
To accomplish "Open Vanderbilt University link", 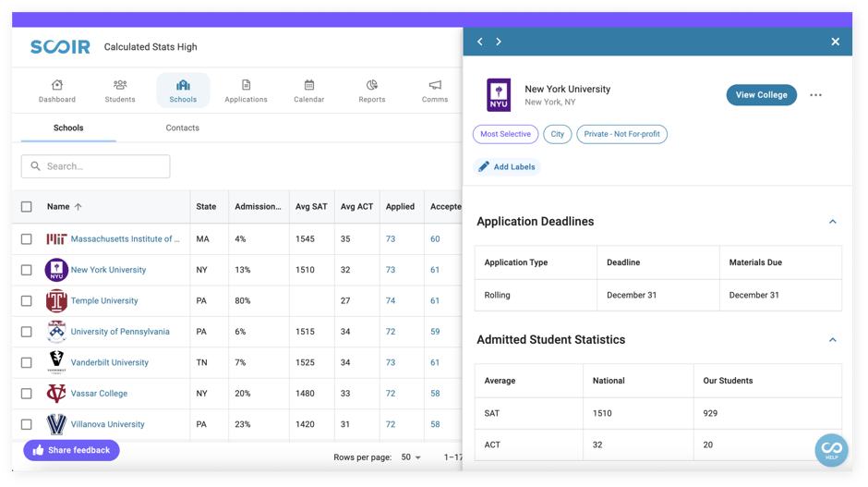I will click(x=110, y=362).
